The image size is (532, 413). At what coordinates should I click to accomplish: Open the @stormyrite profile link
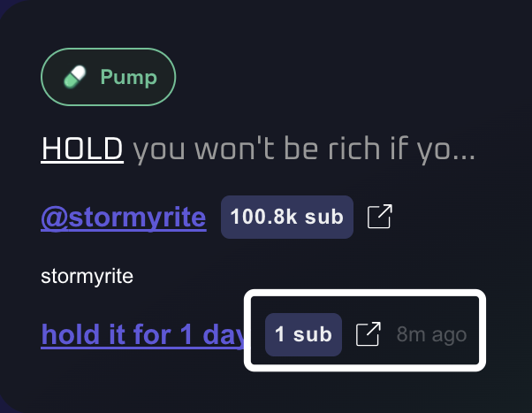124,218
